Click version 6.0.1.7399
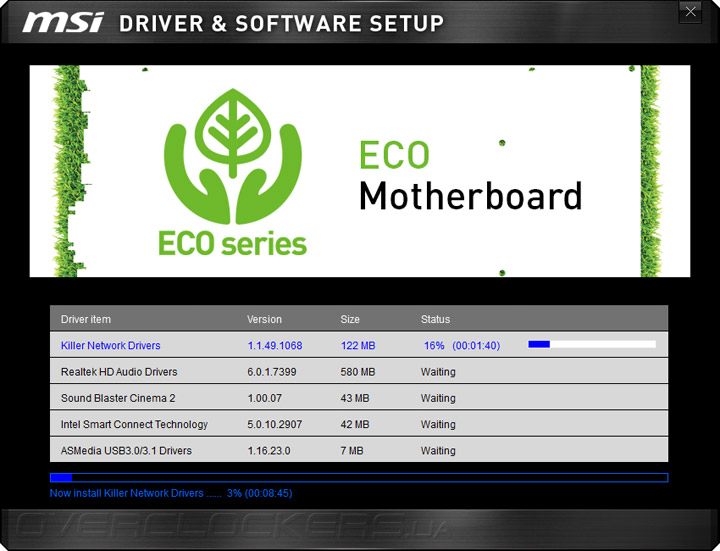This screenshot has width=720, height=551. tap(272, 371)
